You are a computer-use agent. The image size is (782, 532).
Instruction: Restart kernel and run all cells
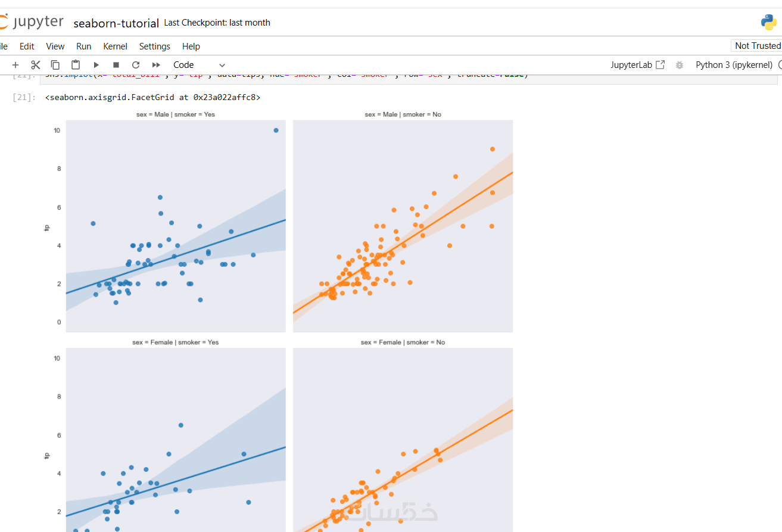coord(156,65)
